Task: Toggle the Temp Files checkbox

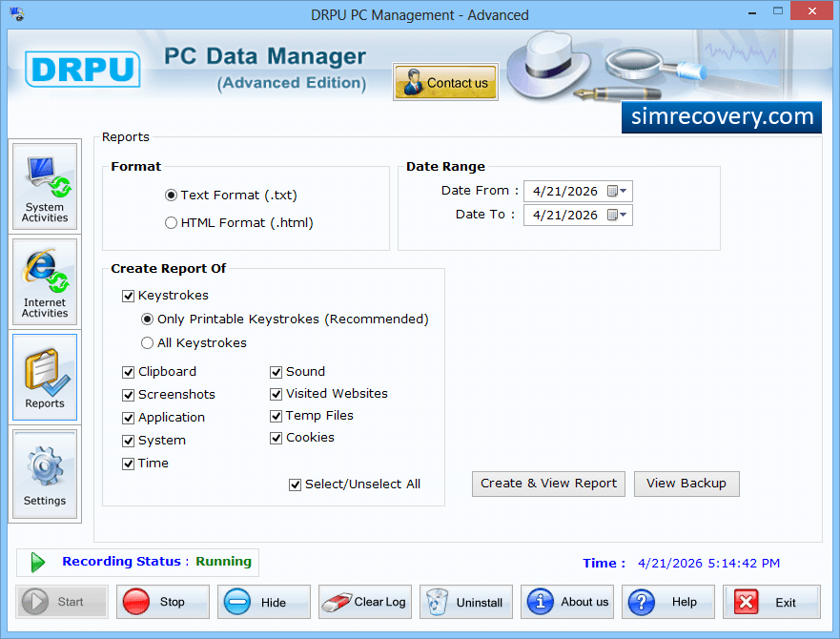Action: pos(276,416)
